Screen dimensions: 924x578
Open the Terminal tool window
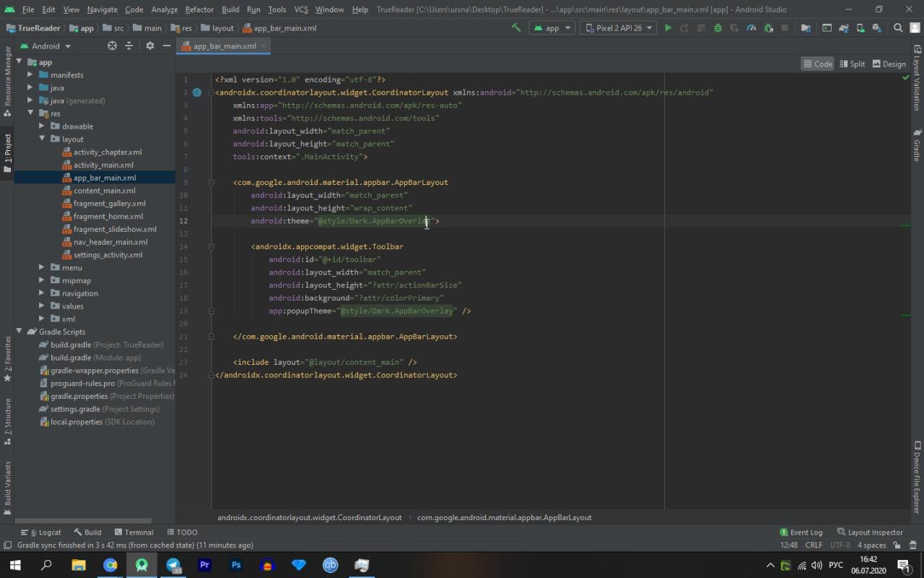134,532
